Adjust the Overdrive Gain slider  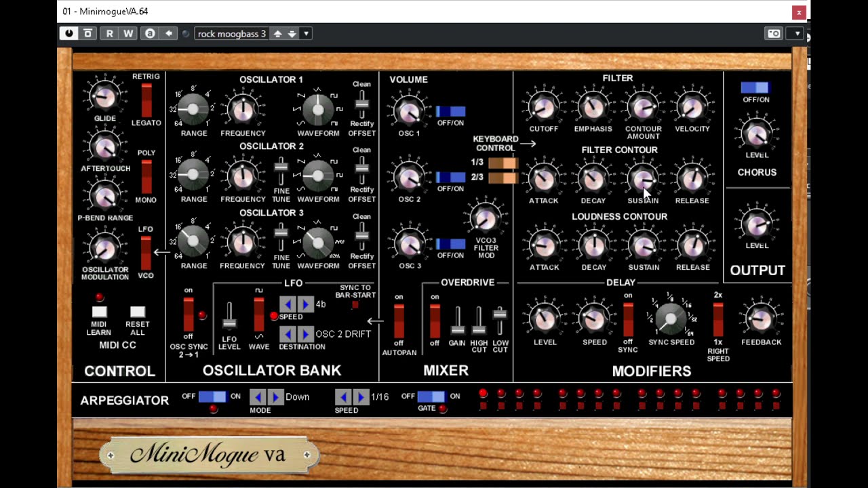[x=458, y=321]
